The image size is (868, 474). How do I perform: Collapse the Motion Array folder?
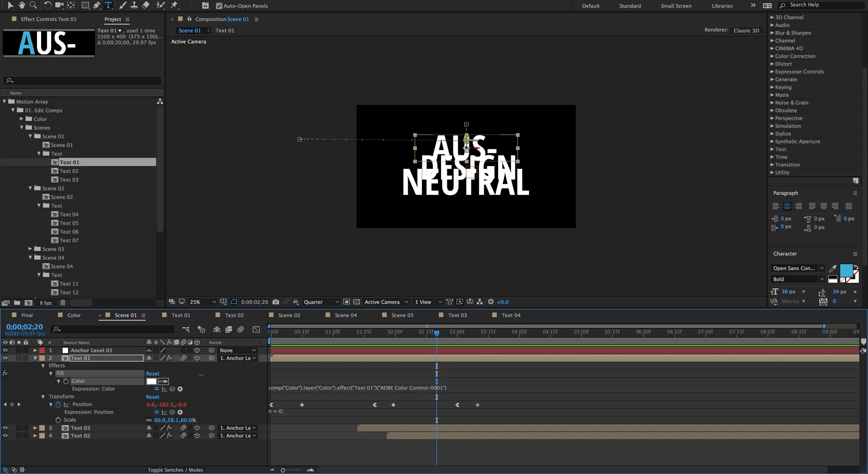coord(5,101)
